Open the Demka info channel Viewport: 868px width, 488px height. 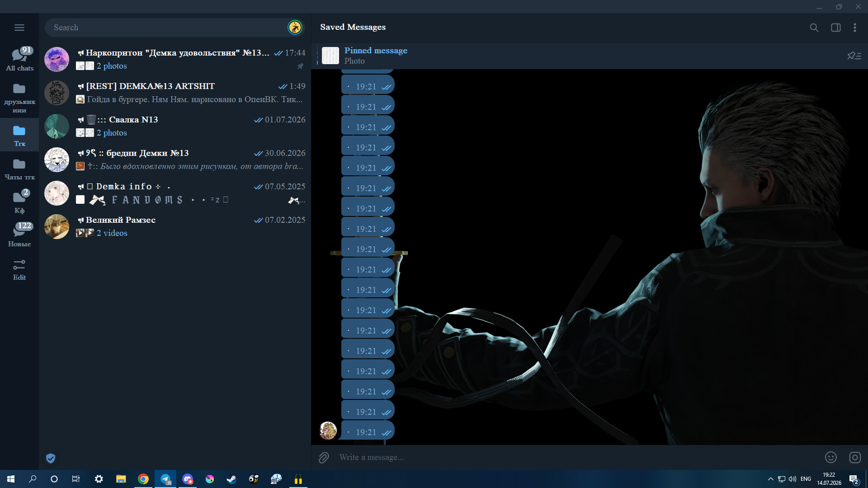[x=175, y=193]
